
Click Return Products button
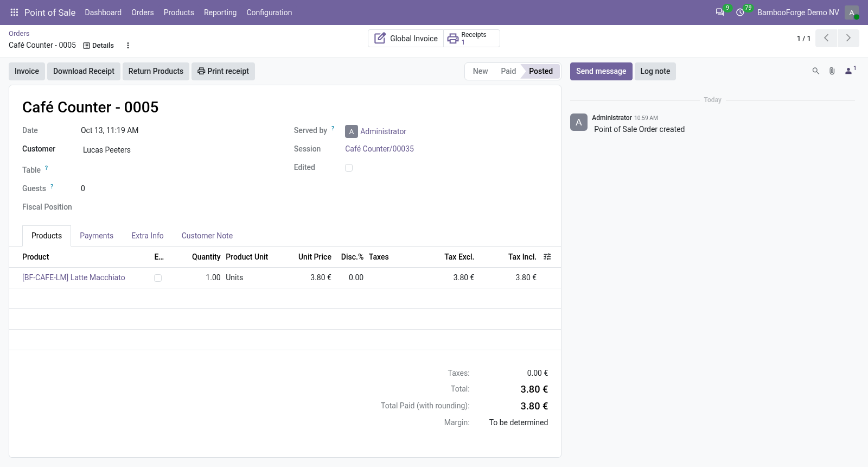pos(156,71)
